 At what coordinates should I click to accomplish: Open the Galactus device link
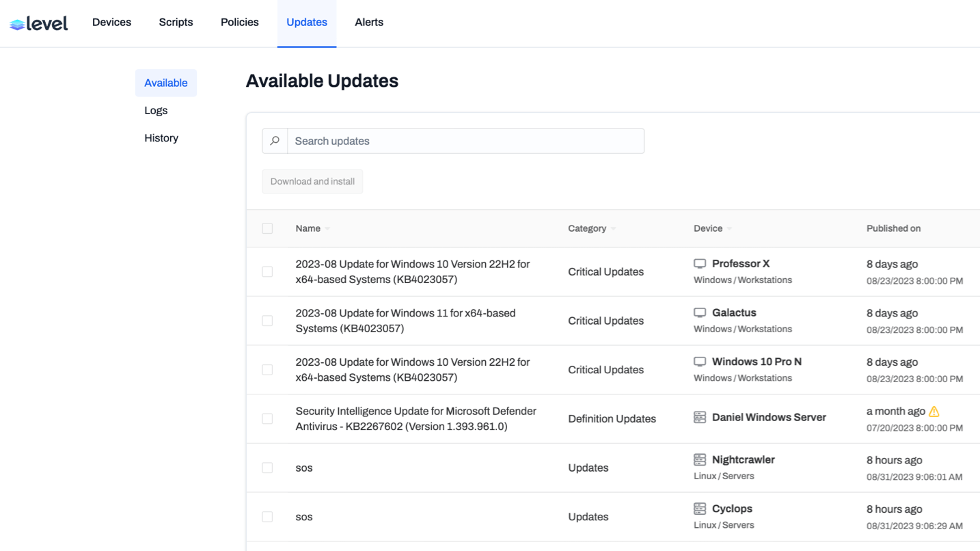pos(734,313)
